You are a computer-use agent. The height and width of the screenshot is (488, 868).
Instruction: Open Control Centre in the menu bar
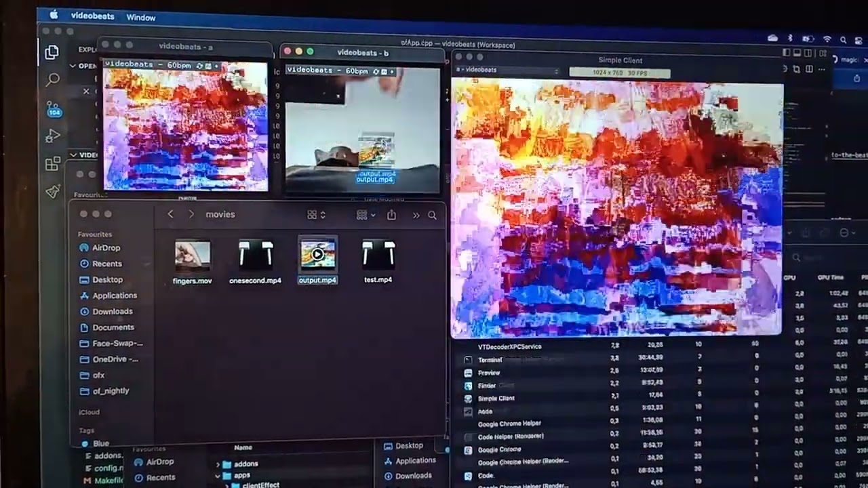click(x=859, y=41)
